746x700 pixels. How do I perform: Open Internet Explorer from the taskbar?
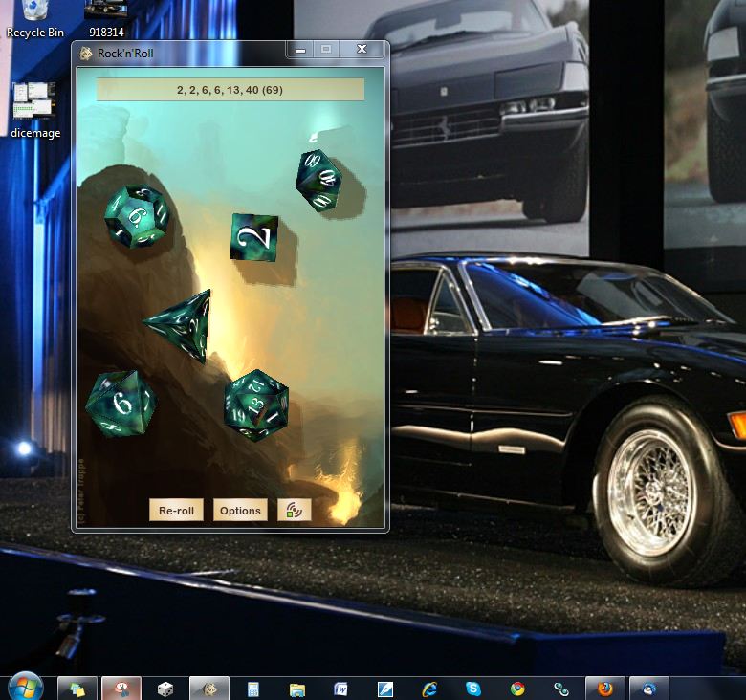point(429,689)
